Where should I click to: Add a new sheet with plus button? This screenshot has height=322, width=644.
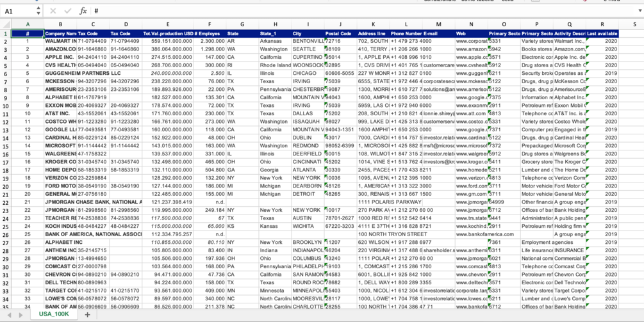coord(87,314)
